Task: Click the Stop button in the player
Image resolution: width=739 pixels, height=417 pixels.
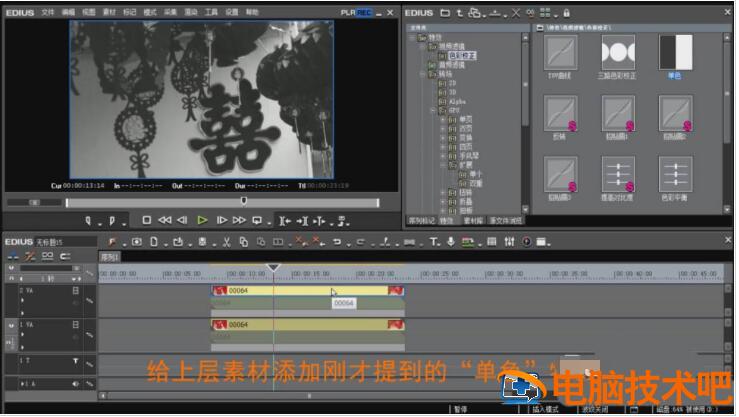Action: (147, 220)
